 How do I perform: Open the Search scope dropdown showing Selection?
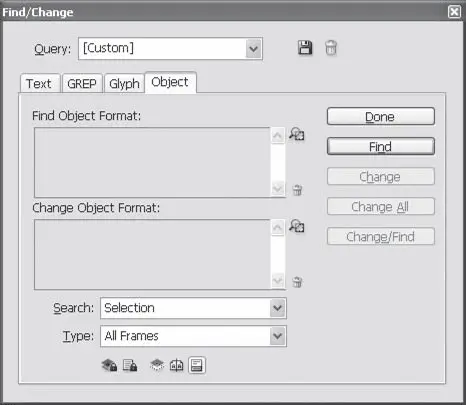(193, 308)
